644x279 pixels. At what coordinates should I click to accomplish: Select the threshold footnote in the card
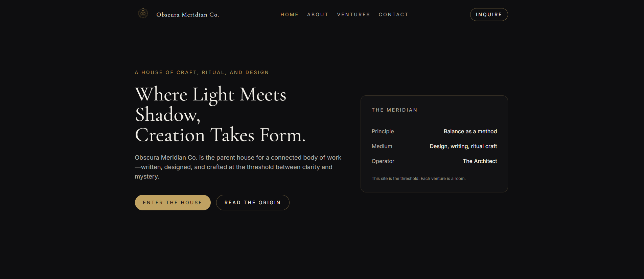[418, 178]
